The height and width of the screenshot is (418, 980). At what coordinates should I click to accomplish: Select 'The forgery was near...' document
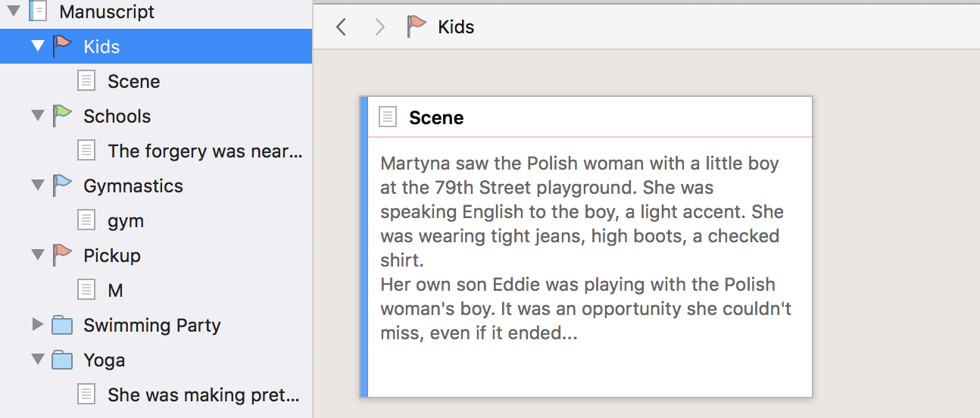[204, 151]
